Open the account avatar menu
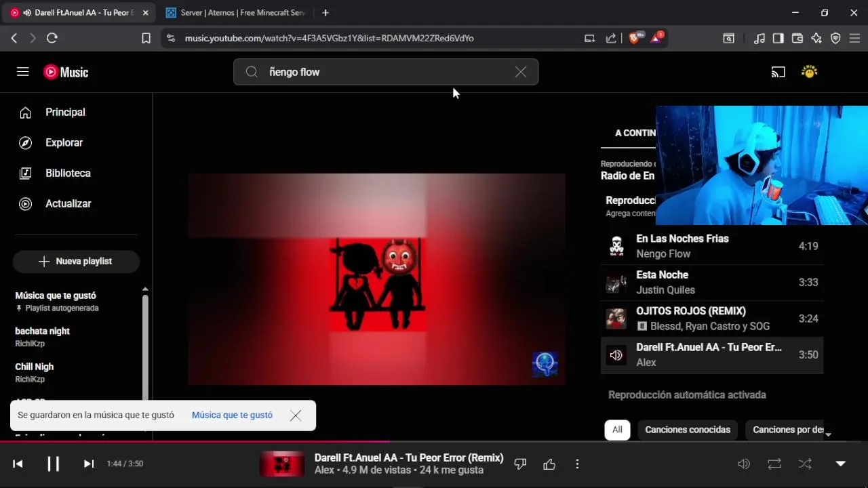Viewport: 868px width, 488px height. click(809, 72)
